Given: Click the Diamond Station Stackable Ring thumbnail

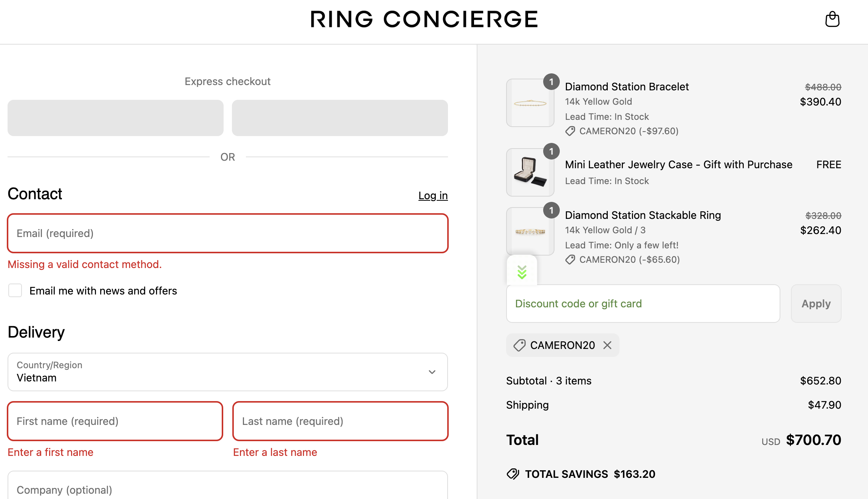Looking at the screenshot, I should click(530, 231).
